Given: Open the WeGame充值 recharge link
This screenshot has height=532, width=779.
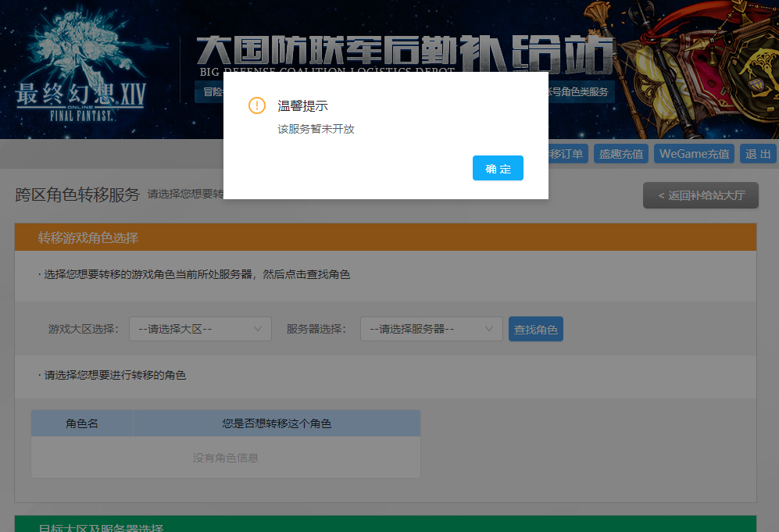Looking at the screenshot, I should tap(694, 154).
